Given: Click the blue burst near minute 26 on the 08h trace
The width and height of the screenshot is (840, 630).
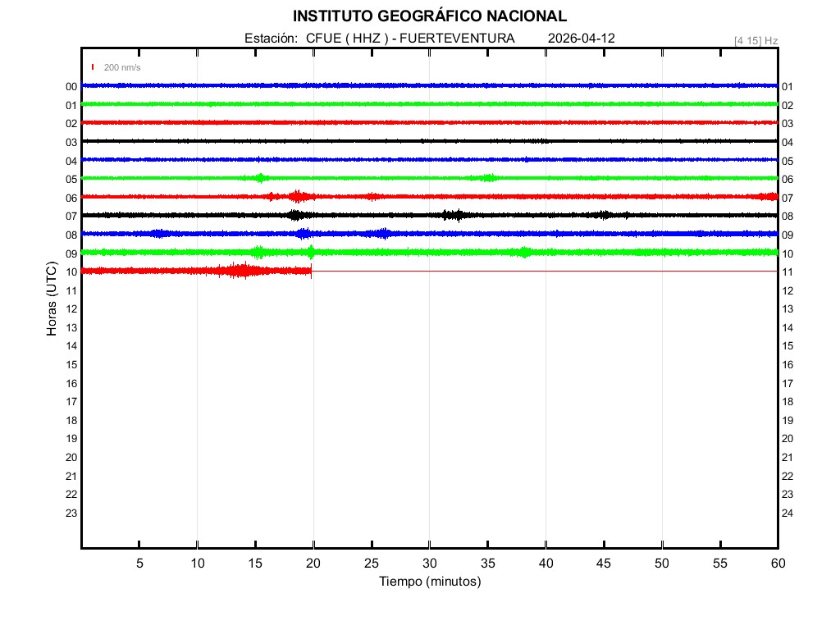Looking at the screenshot, I should pos(380,234).
